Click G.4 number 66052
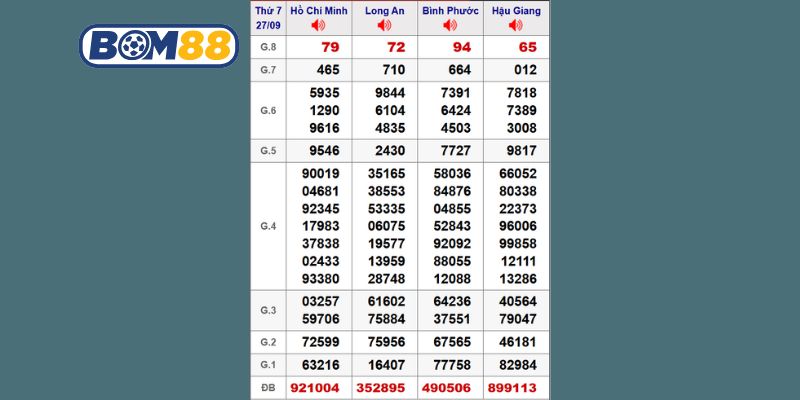Screen dimensions: 800x400 (518, 174)
